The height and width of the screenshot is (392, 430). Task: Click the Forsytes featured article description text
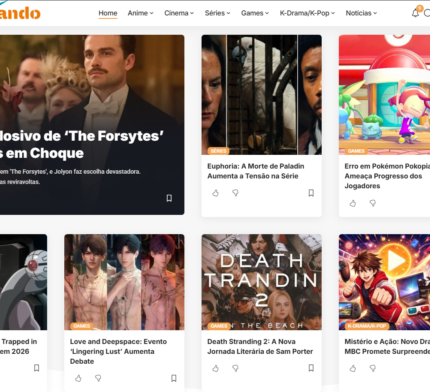click(x=70, y=177)
